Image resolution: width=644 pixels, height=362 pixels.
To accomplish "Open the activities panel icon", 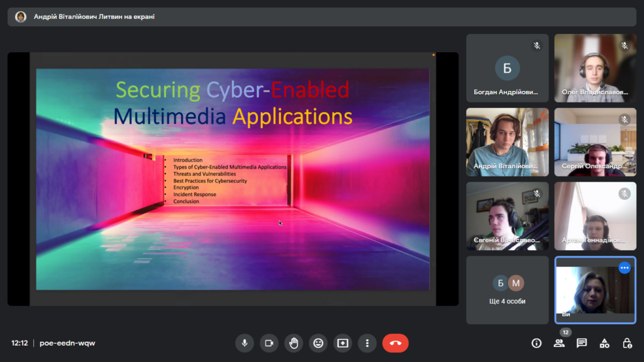I will pos(604,343).
